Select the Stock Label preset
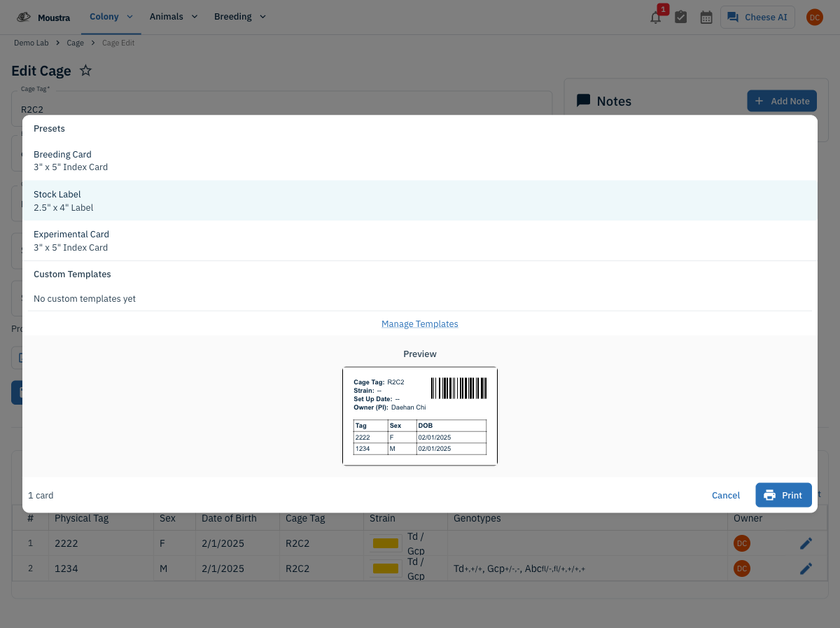840x628 pixels. click(x=420, y=200)
